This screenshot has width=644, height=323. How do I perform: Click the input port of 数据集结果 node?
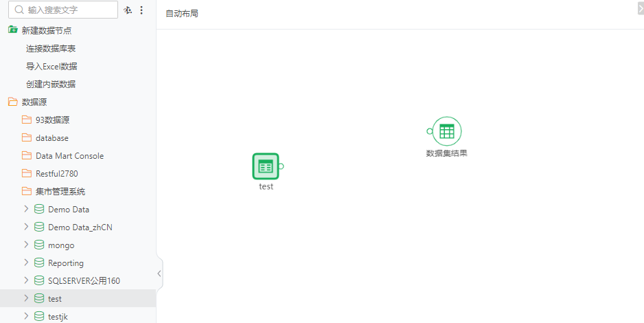430,131
